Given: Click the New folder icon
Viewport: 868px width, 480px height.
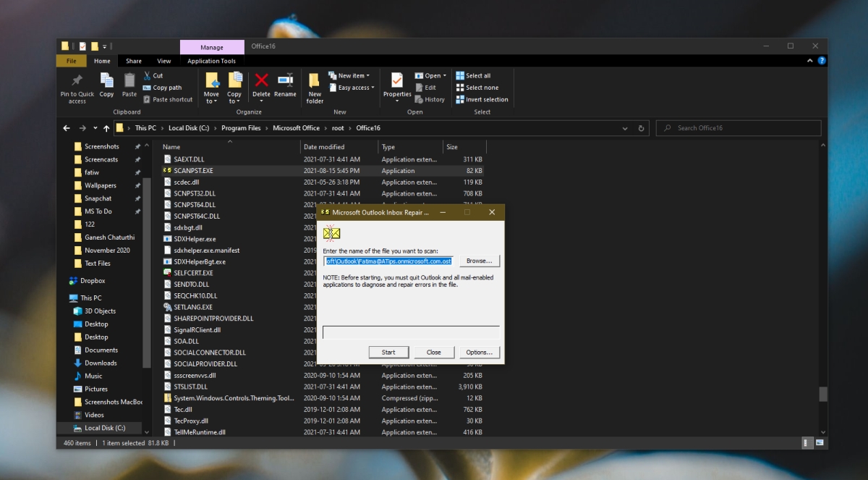Looking at the screenshot, I should (x=315, y=80).
